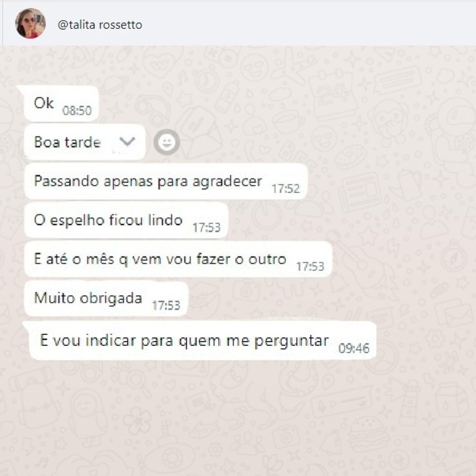This screenshot has width=476, height=476.
Task: Select 'E até o mês q vem' message
Action: point(178,259)
